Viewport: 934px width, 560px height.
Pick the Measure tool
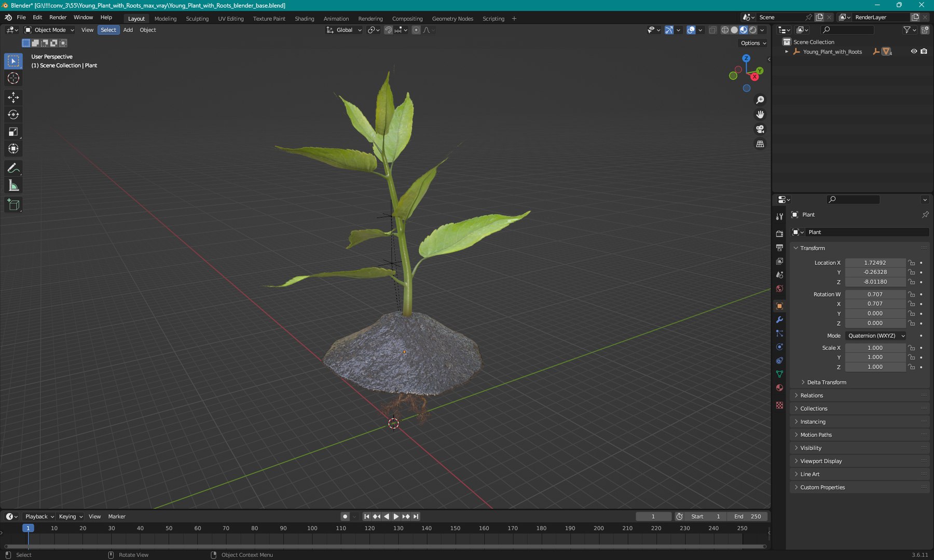pos(13,186)
